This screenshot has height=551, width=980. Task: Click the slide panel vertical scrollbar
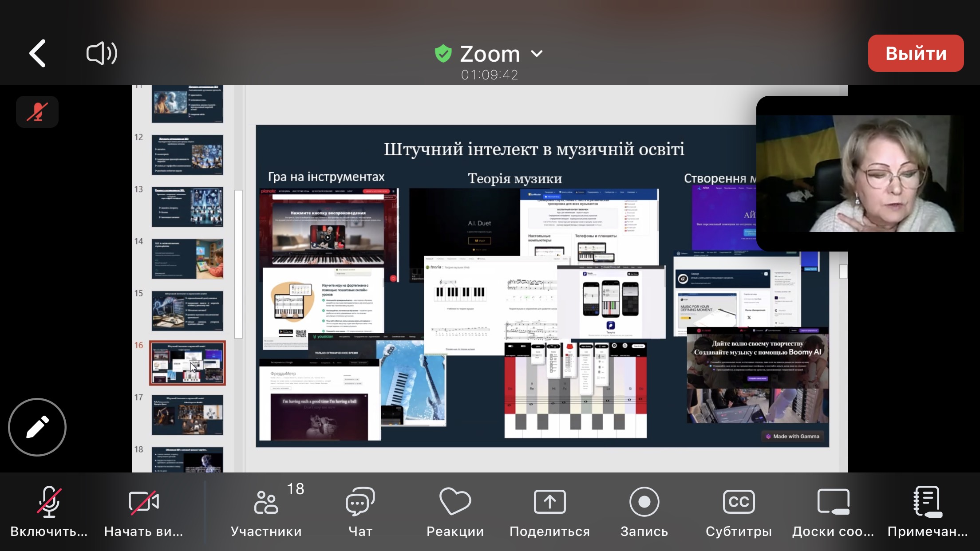point(238,264)
